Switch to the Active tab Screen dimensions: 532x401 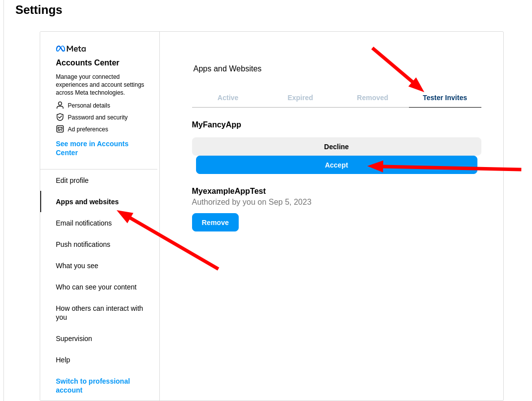(228, 98)
